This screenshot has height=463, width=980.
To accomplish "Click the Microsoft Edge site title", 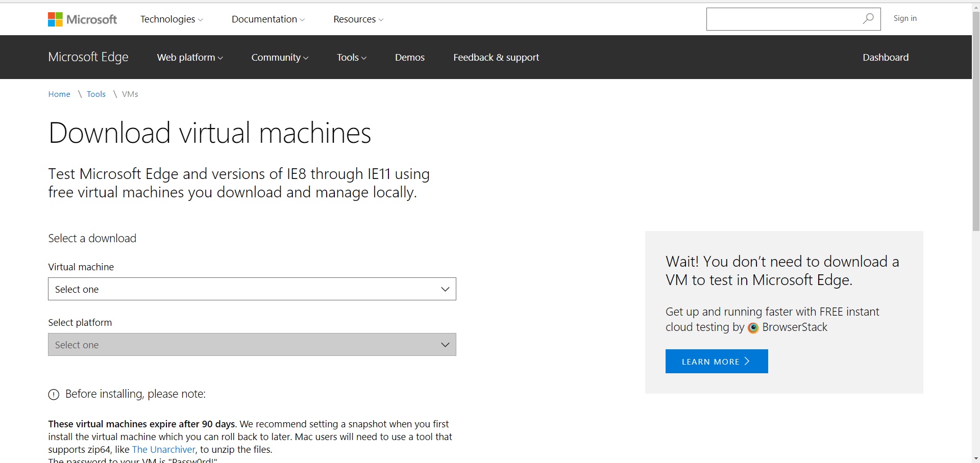I will tap(88, 57).
